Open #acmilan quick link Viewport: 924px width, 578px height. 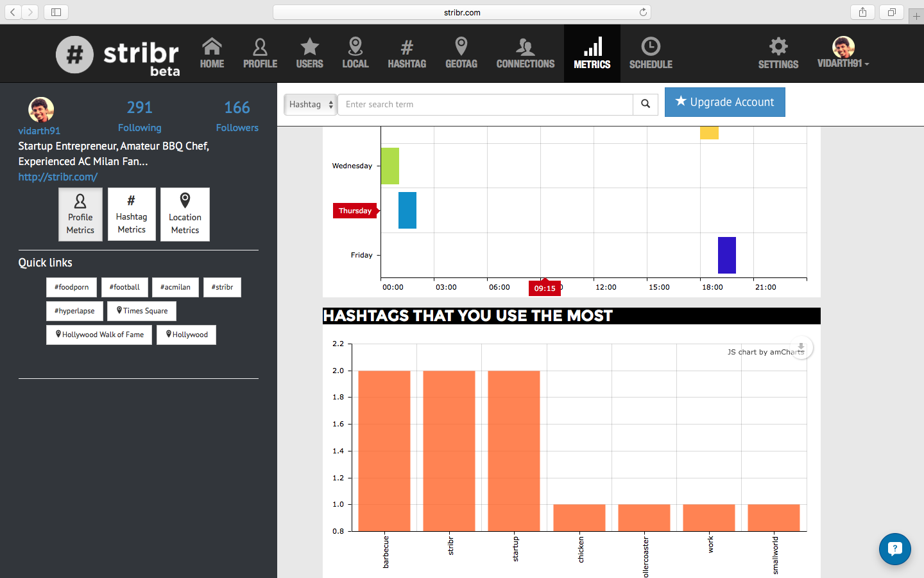[x=175, y=287]
